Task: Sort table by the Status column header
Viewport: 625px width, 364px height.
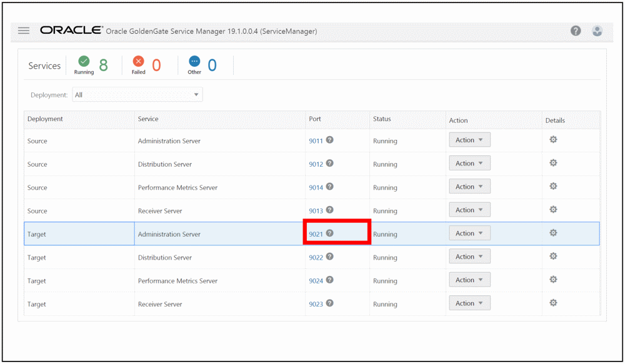Action: pyautogui.click(x=382, y=119)
